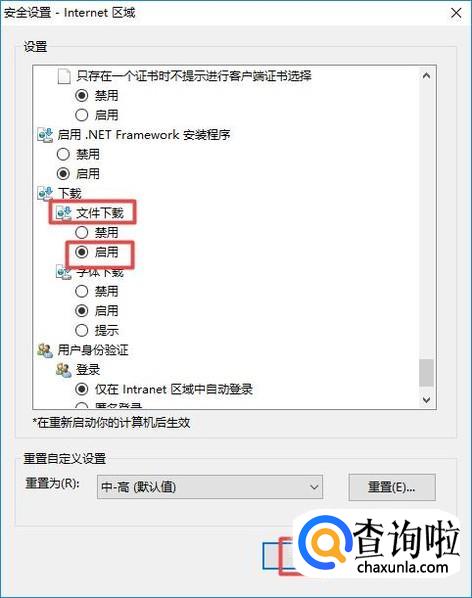Select the 文件下载 tree item label
Image resolution: width=472 pixels, height=598 pixels.
pyautogui.click(x=100, y=213)
